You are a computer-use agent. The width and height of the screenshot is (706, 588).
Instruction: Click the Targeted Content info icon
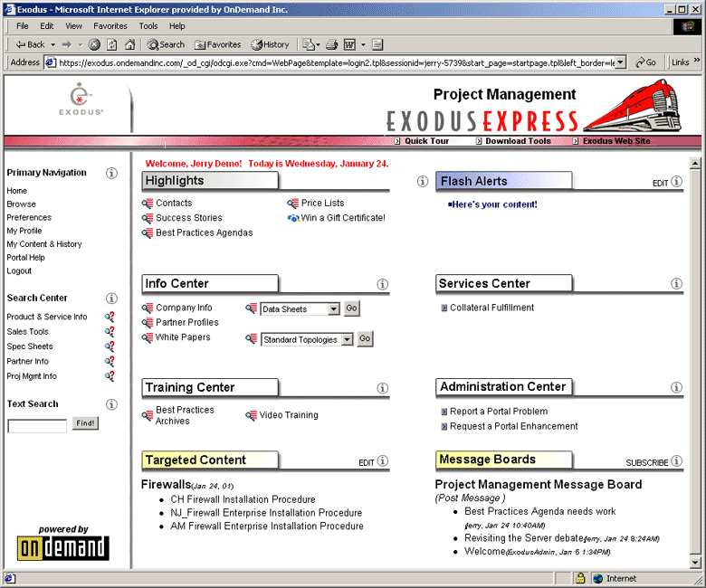pyautogui.click(x=382, y=461)
